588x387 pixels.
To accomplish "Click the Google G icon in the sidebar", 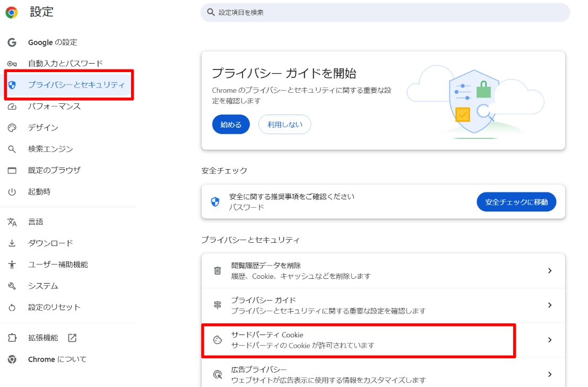I will pyautogui.click(x=12, y=42).
